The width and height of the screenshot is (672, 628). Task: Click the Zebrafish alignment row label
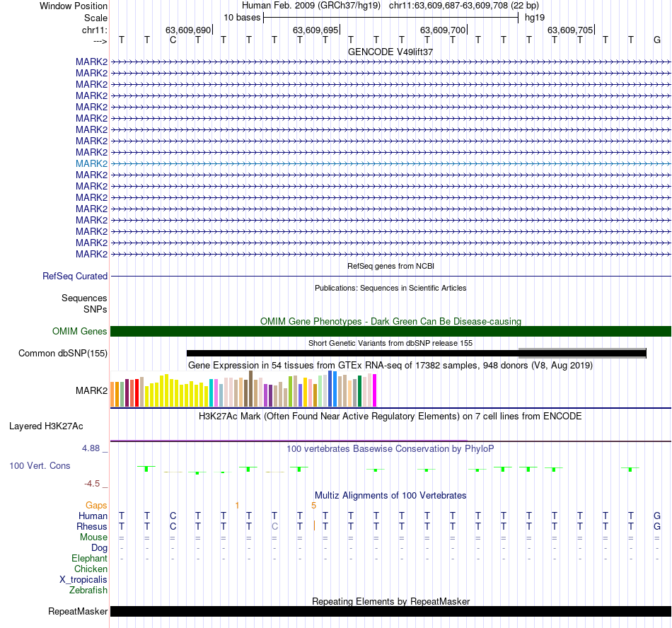tap(88, 591)
